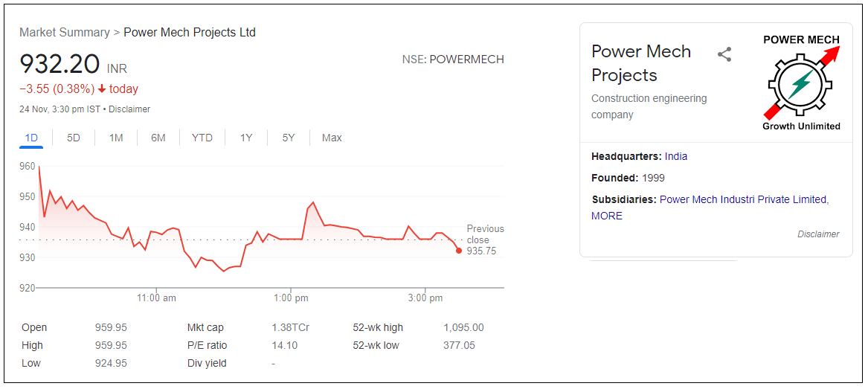Follow the India headquarters link
868x389 pixels.
[676, 157]
